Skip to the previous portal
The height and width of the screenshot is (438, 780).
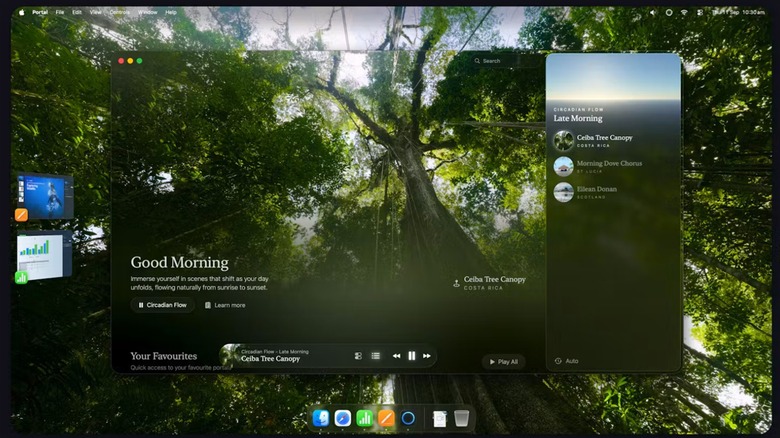(396, 356)
